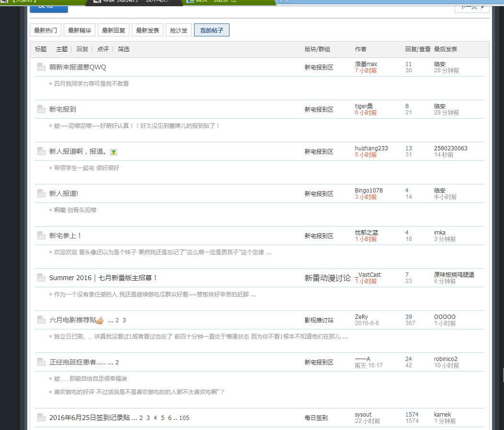Click the thread icon beside 新人报道!
The width and height of the screenshot is (504, 430).
[x=41, y=193]
